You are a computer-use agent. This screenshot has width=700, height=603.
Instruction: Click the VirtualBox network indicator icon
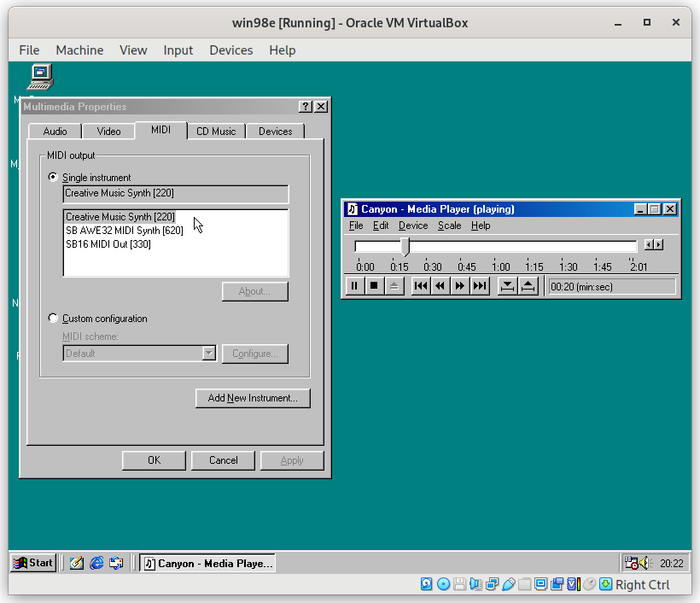(493, 584)
